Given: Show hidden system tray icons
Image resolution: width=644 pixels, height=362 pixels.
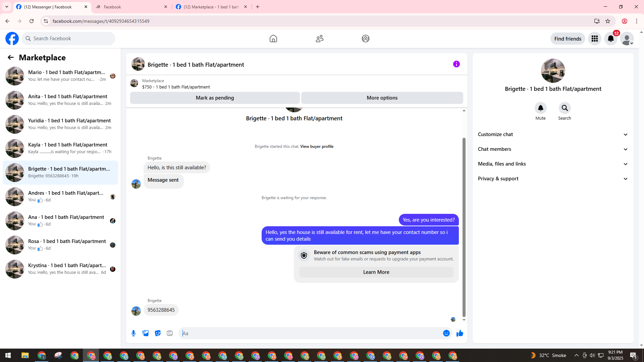Looking at the screenshot, I should [577, 355].
